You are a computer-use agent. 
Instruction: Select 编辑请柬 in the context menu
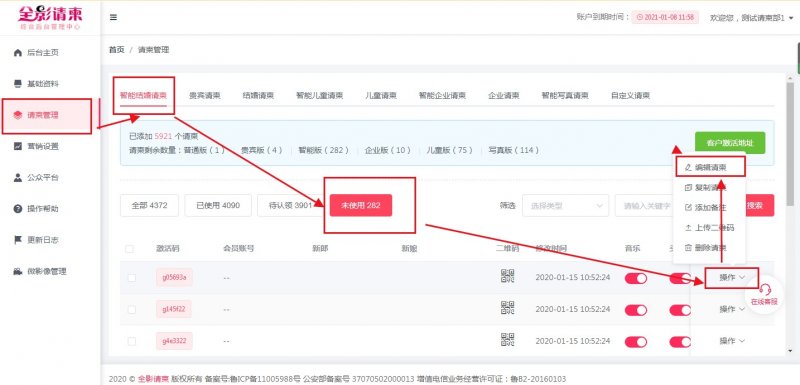coord(710,167)
